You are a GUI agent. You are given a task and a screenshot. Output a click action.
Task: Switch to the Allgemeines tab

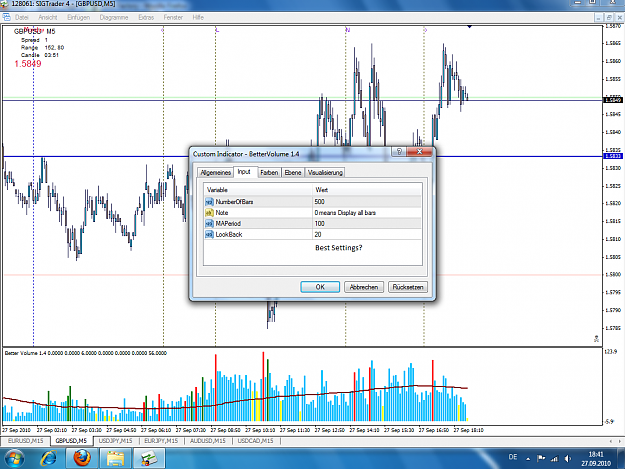click(x=216, y=173)
